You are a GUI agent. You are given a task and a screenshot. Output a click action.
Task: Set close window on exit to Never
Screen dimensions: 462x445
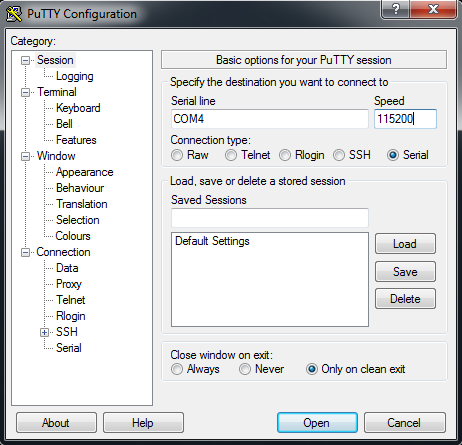tap(245, 369)
